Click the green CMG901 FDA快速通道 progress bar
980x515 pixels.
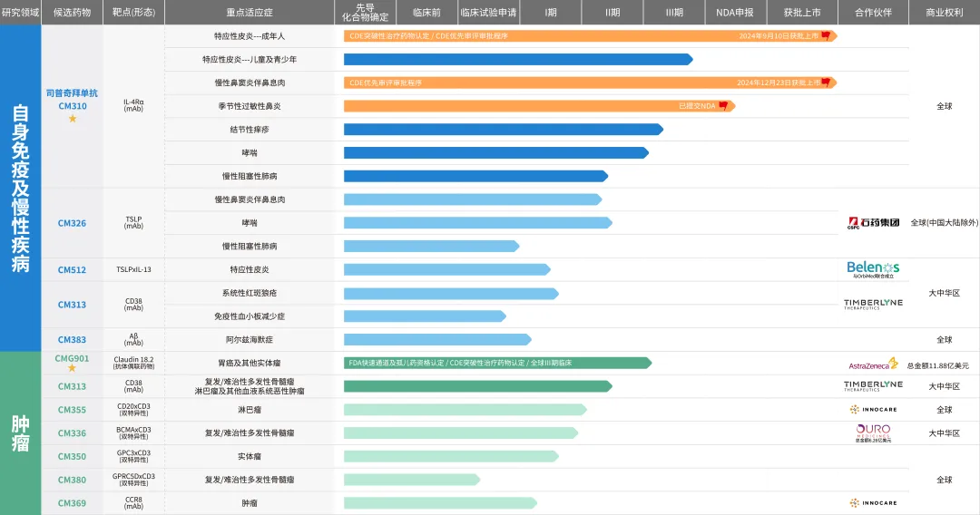(496, 363)
